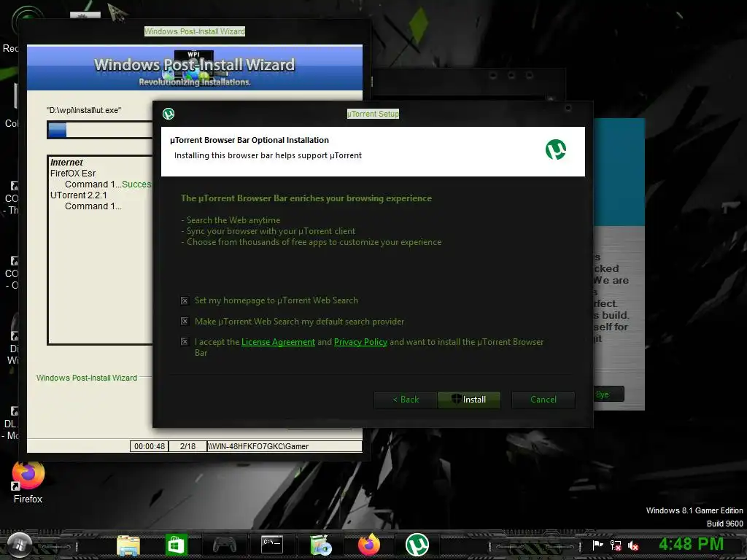The width and height of the screenshot is (747, 560).
Task: Click the µTorrent icon in the setup title bar
Action: point(169,114)
